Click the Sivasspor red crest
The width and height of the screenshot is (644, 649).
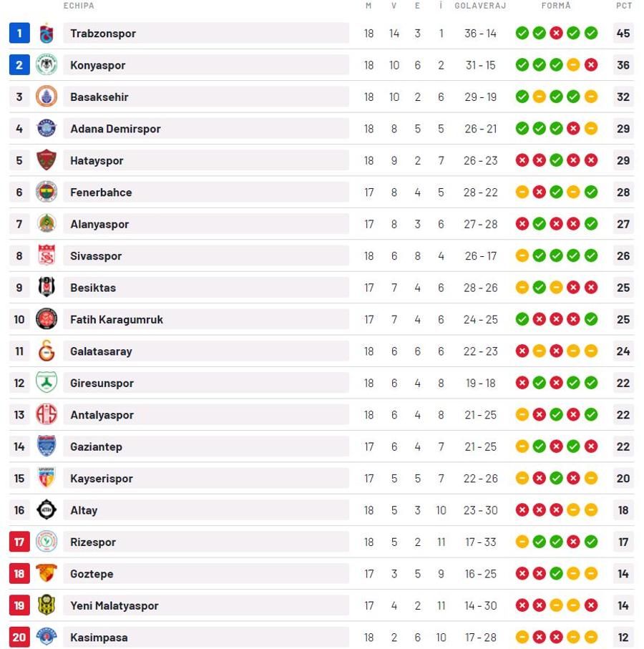(47, 255)
